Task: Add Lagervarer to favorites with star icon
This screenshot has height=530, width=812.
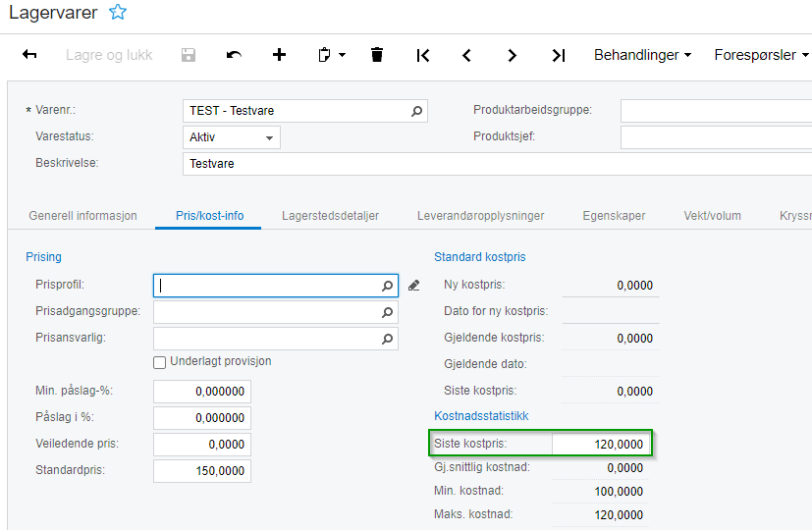Action: (x=118, y=12)
